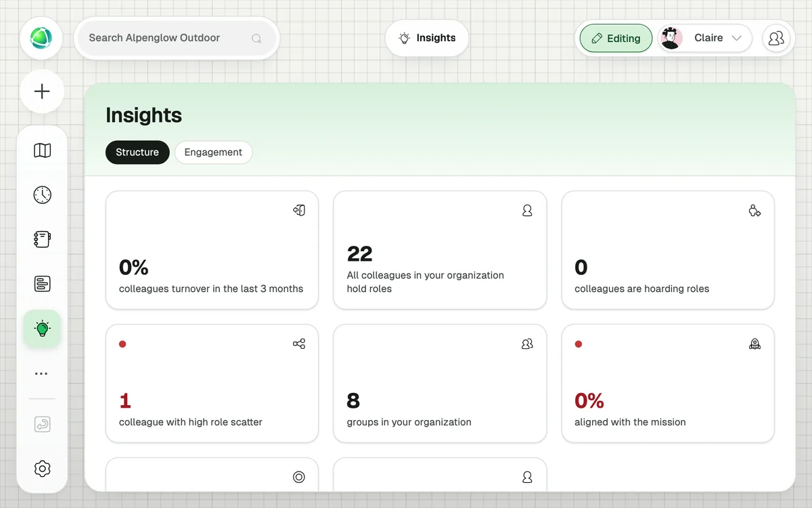Viewport: 812px width, 508px height.
Task: Open the 0% aligned with mission card
Action: (x=668, y=383)
